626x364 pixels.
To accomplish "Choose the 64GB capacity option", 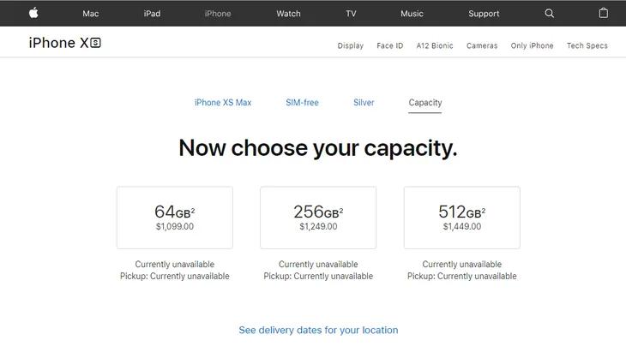I will point(175,218).
